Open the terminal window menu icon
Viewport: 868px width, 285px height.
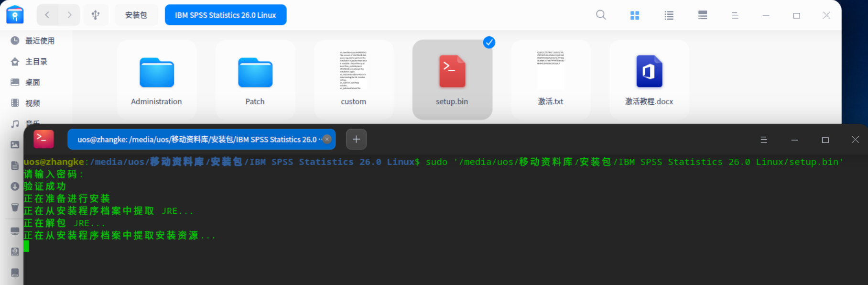764,140
